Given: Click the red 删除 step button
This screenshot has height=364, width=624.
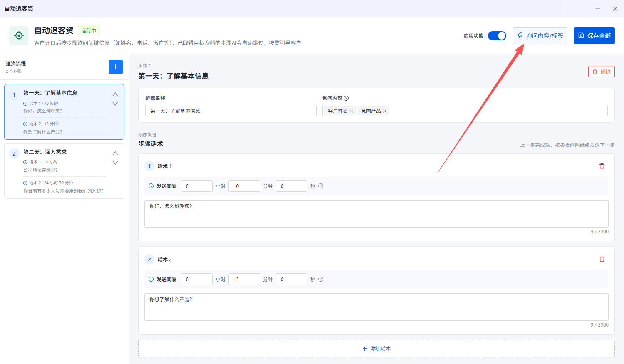Looking at the screenshot, I should (602, 72).
